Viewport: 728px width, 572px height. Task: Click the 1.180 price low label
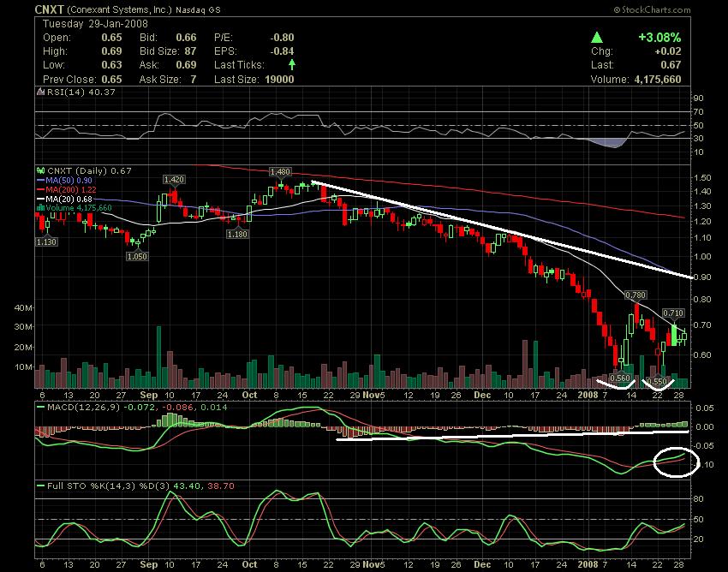(x=237, y=234)
